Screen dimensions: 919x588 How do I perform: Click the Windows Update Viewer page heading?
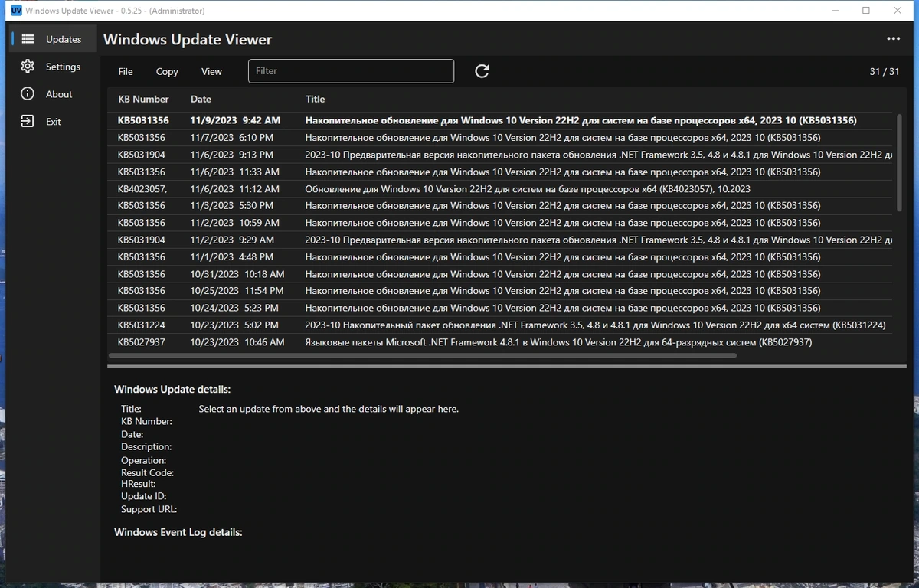pos(188,40)
